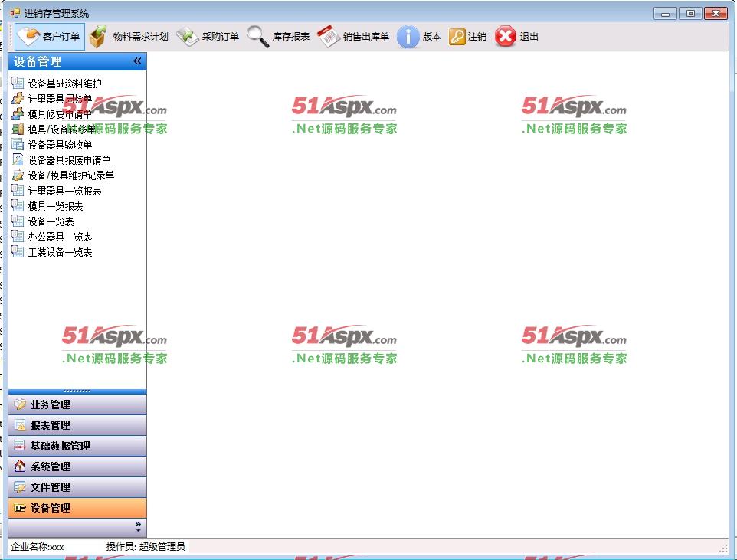Open 设备基础资料维护
The image size is (737, 560).
pyautogui.click(x=65, y=84)
